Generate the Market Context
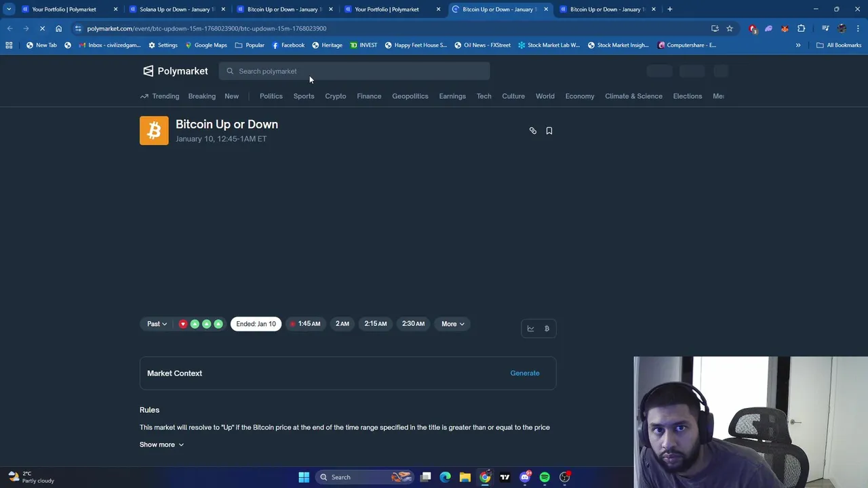This screenshot has width=868, height=488. pos(525,373)
